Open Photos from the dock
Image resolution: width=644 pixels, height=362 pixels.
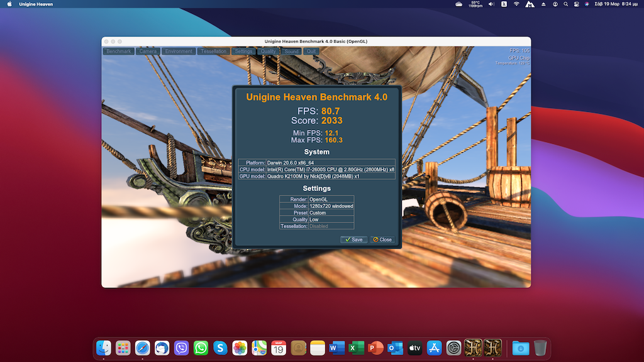[240, 348]
